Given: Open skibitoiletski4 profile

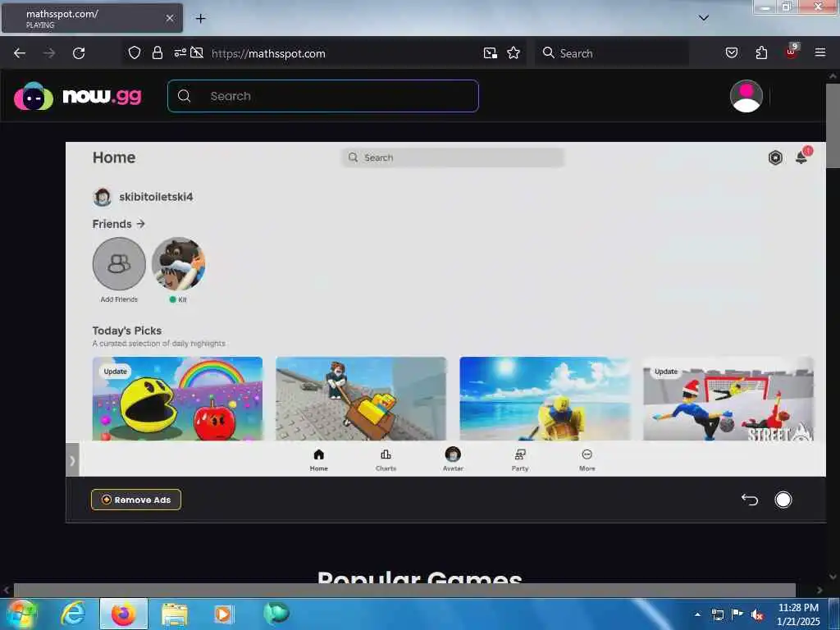Looking at the screenshot, I should point(143,197).
